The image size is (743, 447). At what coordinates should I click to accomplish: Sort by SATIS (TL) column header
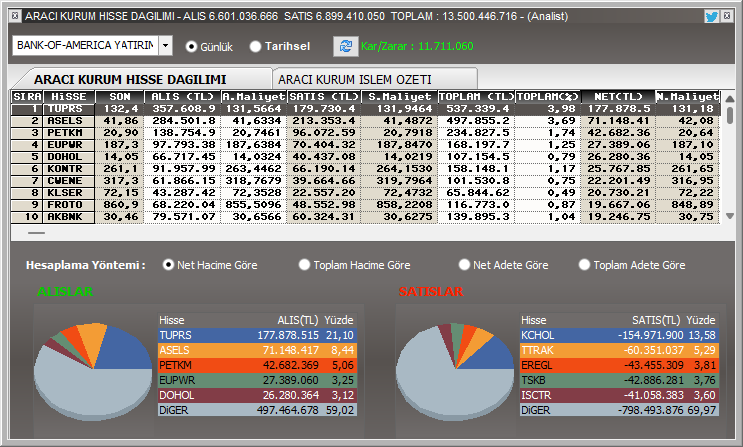coord(324,97)
